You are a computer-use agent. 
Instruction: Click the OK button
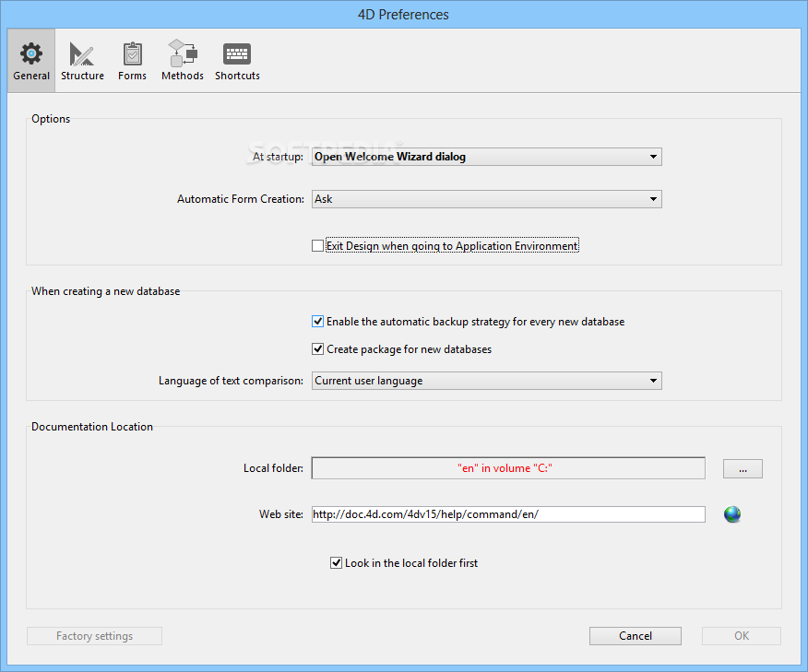point(742,636)
